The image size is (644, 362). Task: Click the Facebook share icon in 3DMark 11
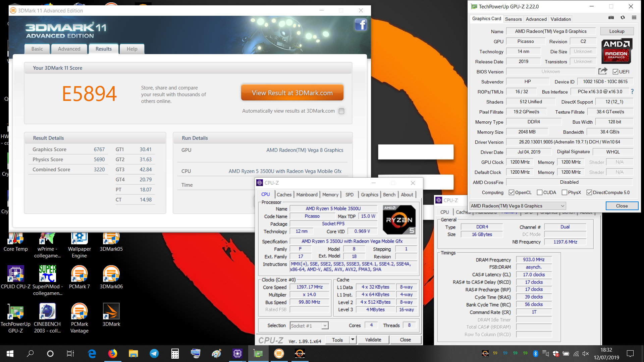361,25
